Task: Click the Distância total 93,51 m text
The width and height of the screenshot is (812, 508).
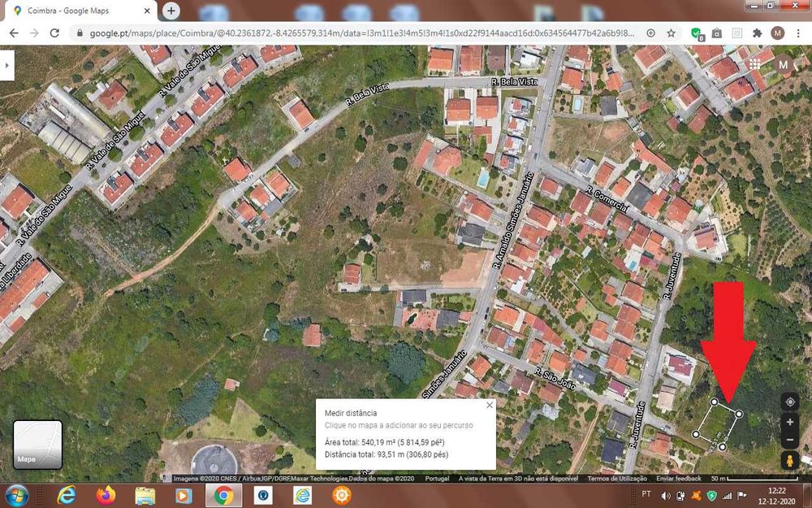Action: (387, 454)
